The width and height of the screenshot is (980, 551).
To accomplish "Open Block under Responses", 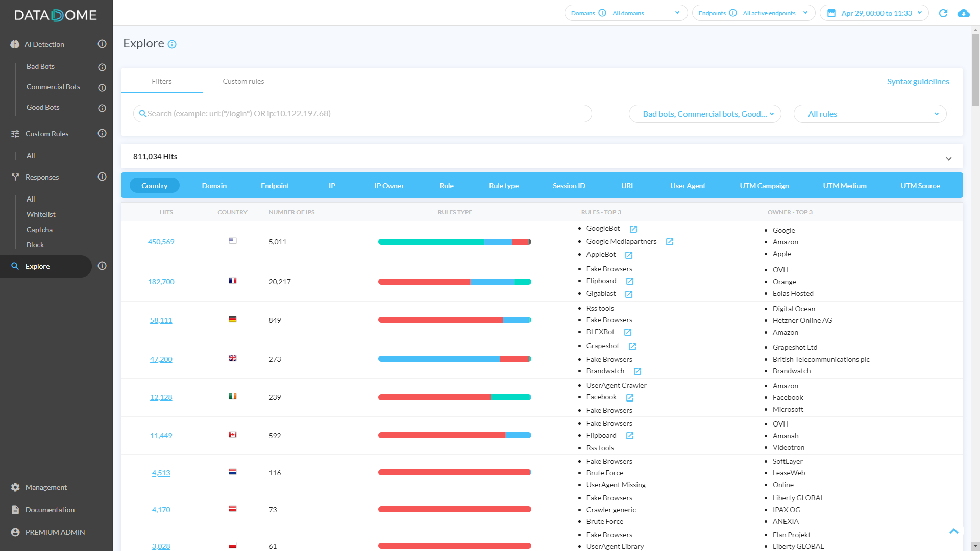I will (35, 245).
